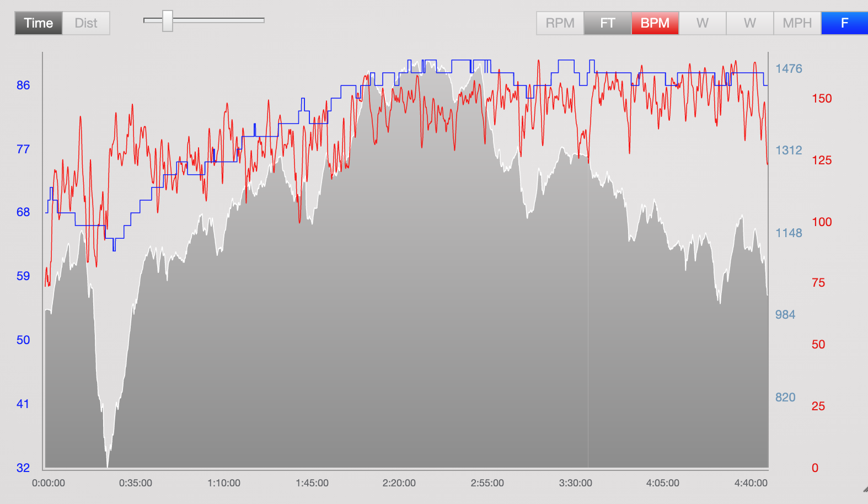The width and height of the screenshot is (868, 504).
Task: Switch to the Dist axis view
Action: click(86, 23)
